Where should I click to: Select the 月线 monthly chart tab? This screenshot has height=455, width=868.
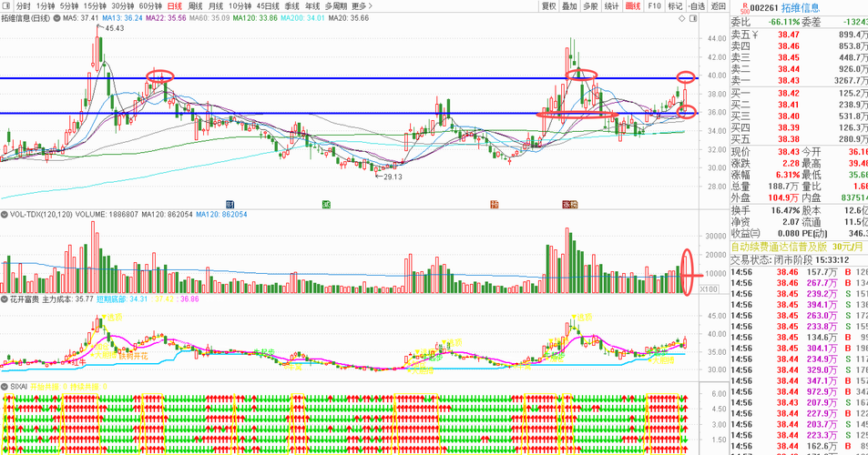pos(216,6)
